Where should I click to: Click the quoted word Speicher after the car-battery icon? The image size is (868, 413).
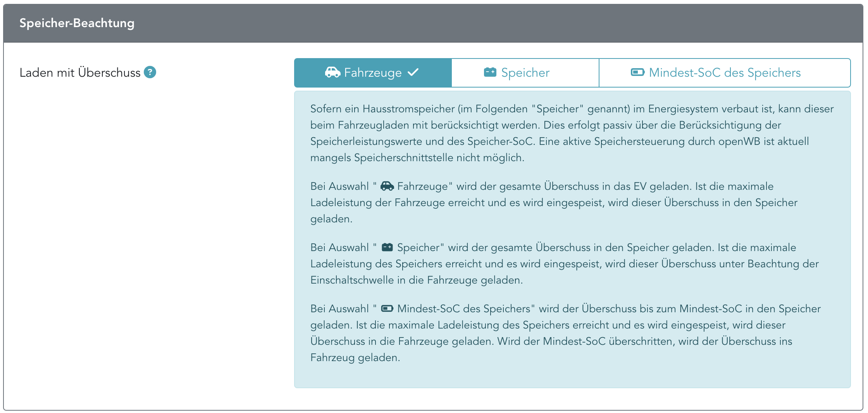(418, 248)
